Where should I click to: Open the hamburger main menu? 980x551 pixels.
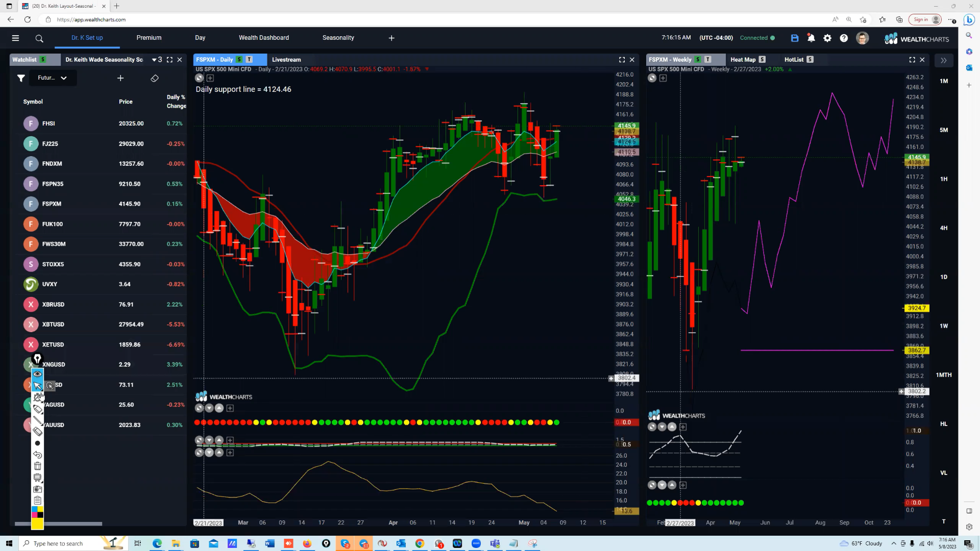[15, 38]
